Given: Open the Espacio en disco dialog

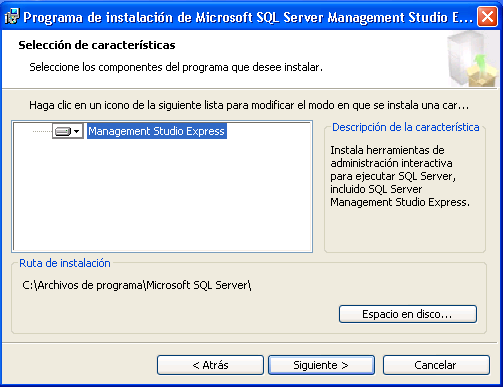Looking at the screenshot, I should point(407,314).
